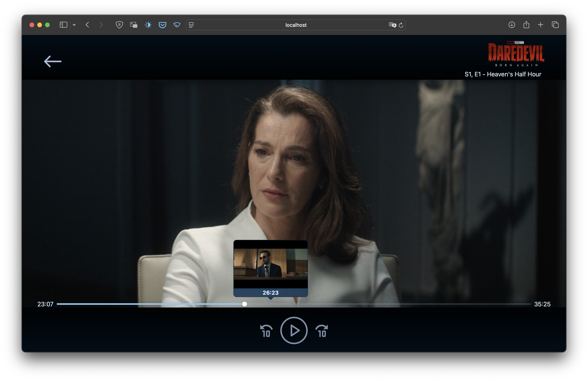The height and width of the screenshot is (381, 588).
Task: Click the brightness sun extension icon
Action: tap(148, 25)
